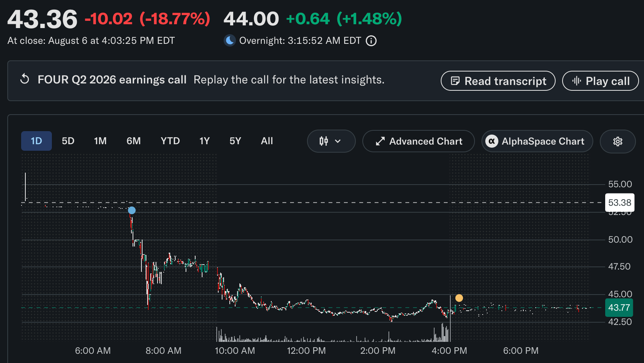Click the 42.50 price axis label
Image resolution: width=644 pixels, height=363 pixels.
coord(620,322)
